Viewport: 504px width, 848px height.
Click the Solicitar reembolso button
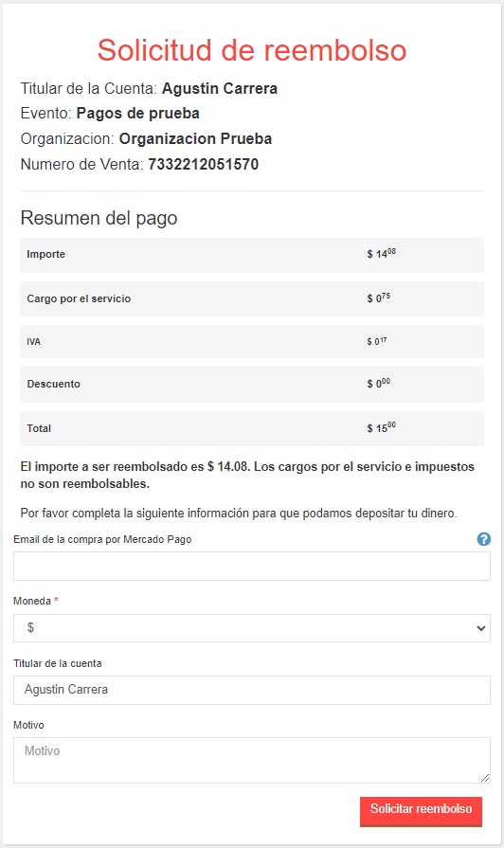coord(421,811)
